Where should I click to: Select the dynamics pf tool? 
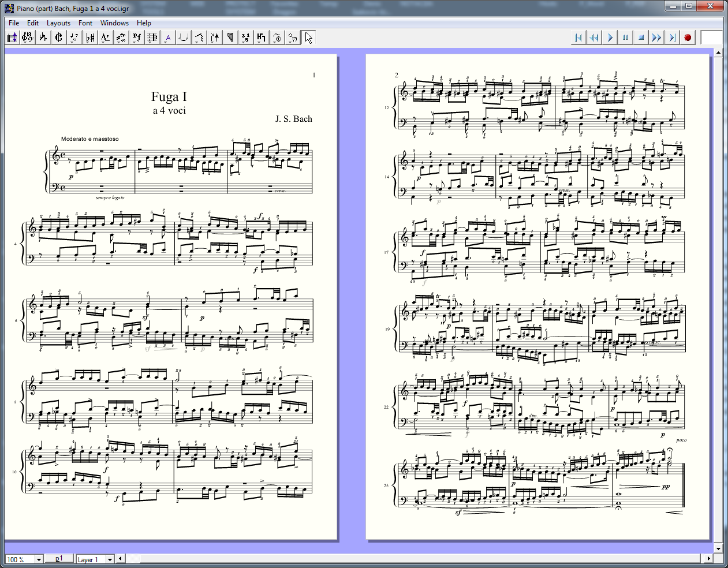136,38
